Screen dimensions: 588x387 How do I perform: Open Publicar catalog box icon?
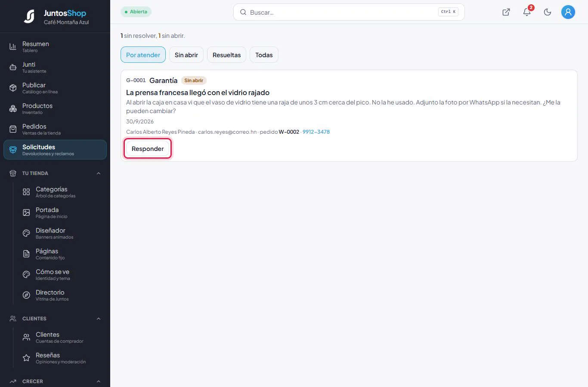13,88
